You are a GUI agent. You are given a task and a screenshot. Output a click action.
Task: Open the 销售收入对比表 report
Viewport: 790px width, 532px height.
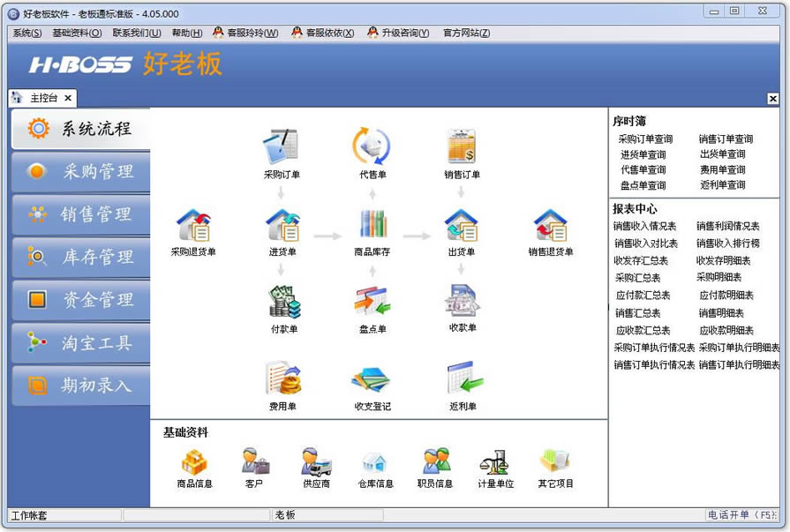coord(646,244)
